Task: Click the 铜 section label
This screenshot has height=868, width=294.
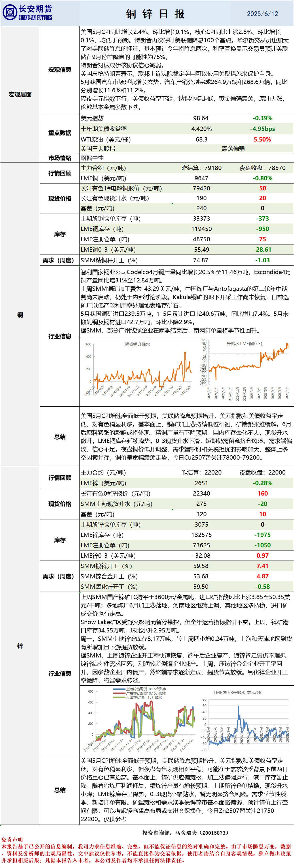Action: click(x=20, y=315)
